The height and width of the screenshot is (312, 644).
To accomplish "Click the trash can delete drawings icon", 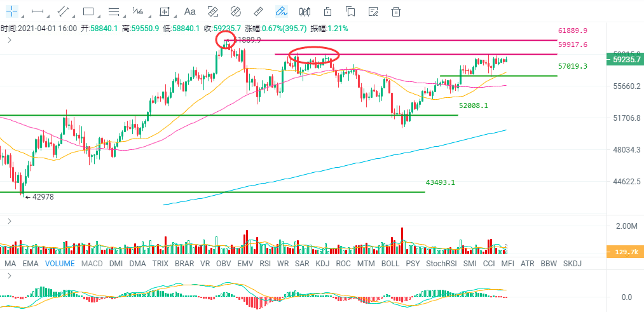I will 396,11.
